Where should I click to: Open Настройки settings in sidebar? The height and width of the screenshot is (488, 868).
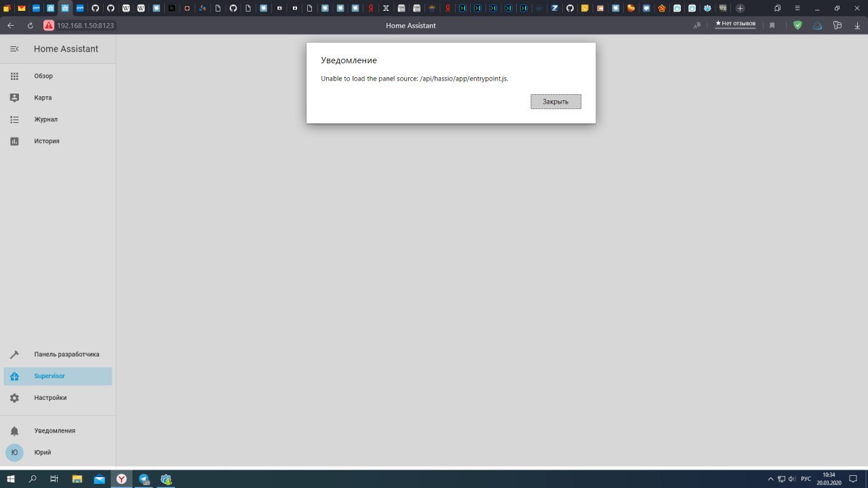click(58, 398)
